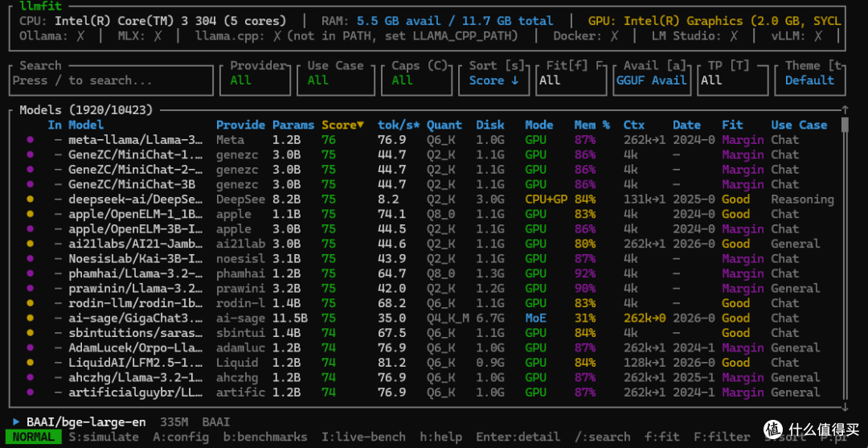Click the yellow dot beside apple/OpenELM-1_1B
The image size is (868, 448).
click(31, 214)
